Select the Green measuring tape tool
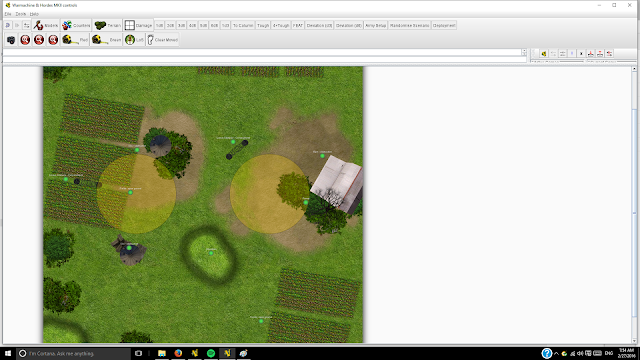 pos(106,40)
